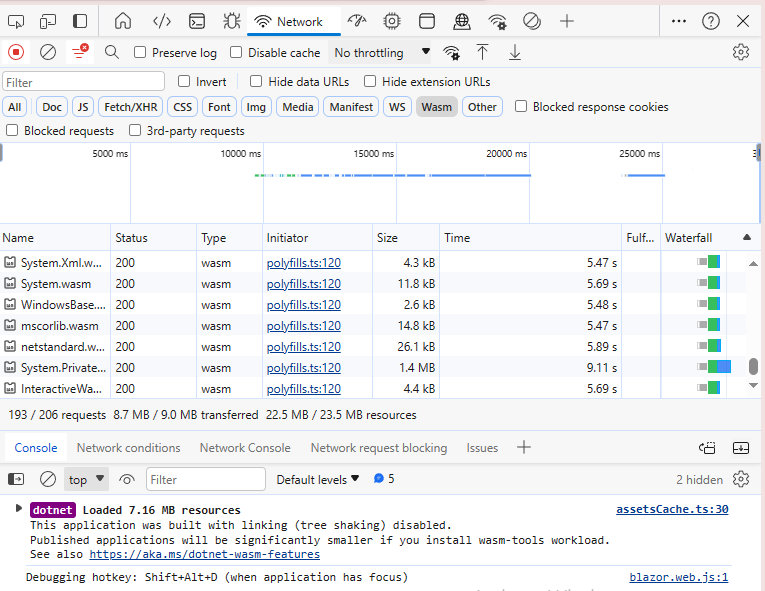Open the Performance gauge icon
765x591 pixels.
(357, 21)
